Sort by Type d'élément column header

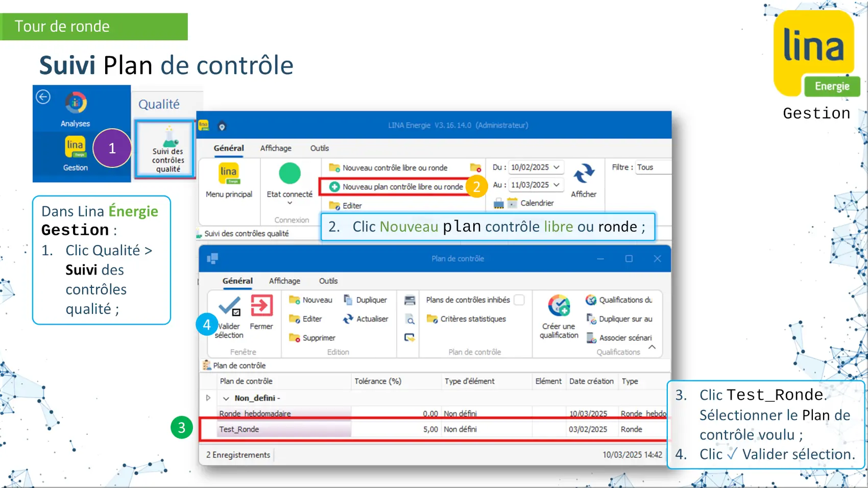486,381
